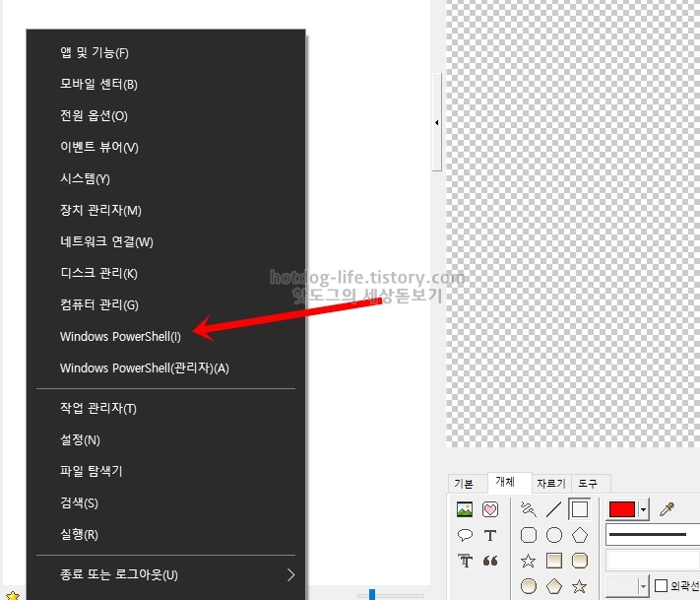The height and width of the screenshot is (600, 700).
Task: Select the filled rounded rectangle tool
Action: [x=580, y=561]
